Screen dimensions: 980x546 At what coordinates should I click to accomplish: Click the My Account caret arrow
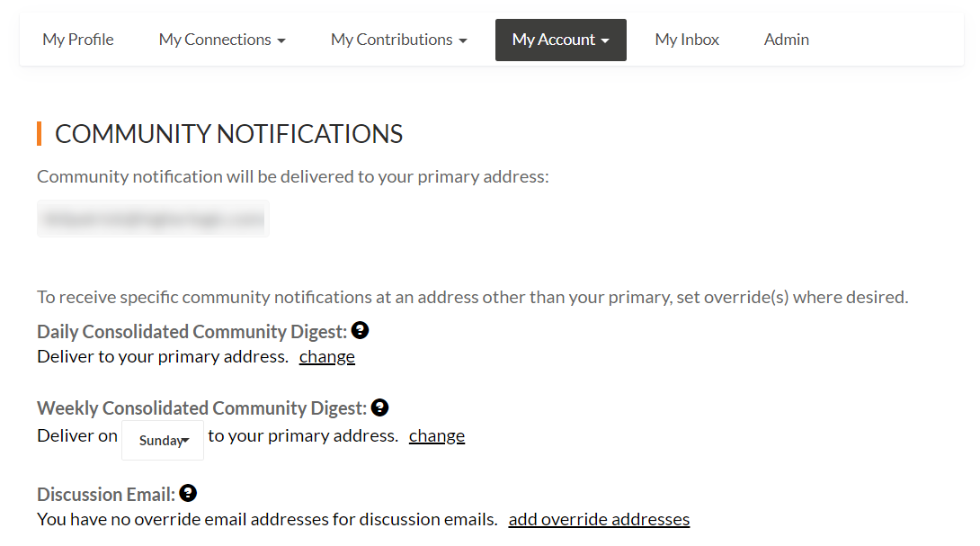point(605,40)
